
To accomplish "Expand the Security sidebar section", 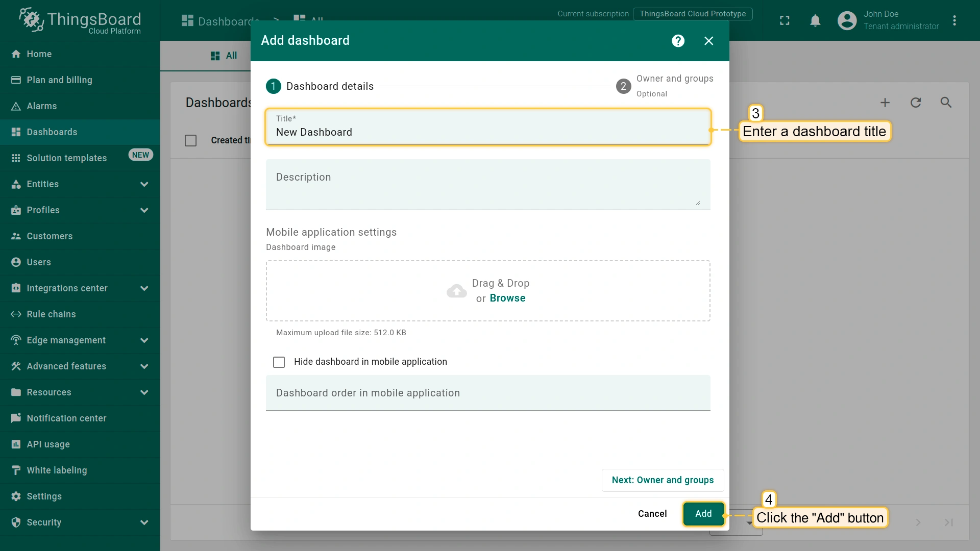I will [144, 522].
